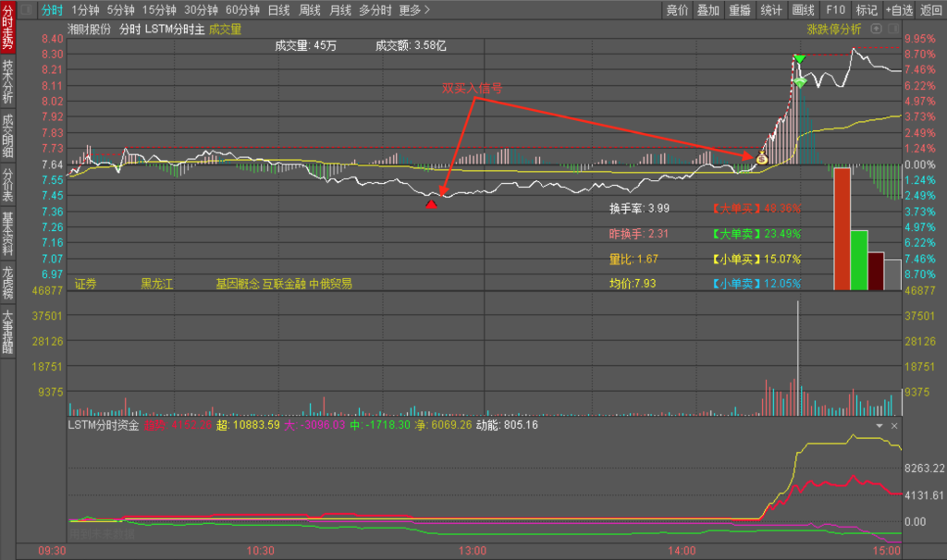The image size is (947, 560).
Task: Open the LSTM分时资金 panel dropdown arrow
Action: (879, 426)
